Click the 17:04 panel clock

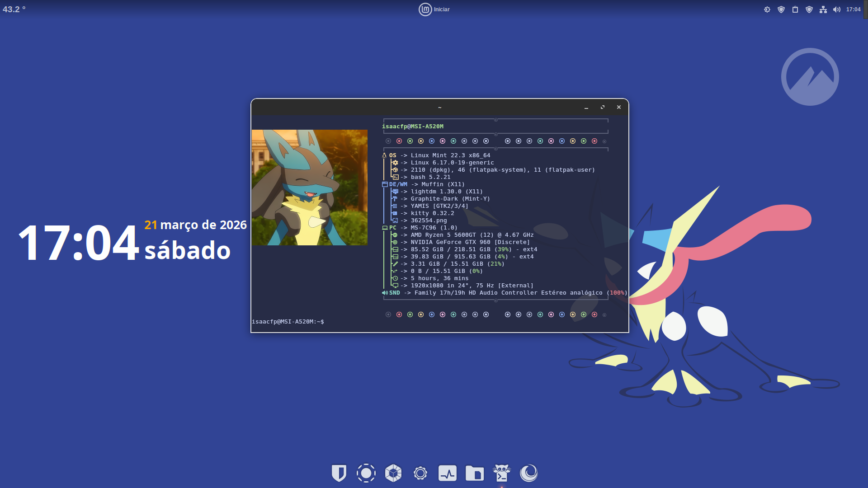pyautogui.click(x=853, y=9)
